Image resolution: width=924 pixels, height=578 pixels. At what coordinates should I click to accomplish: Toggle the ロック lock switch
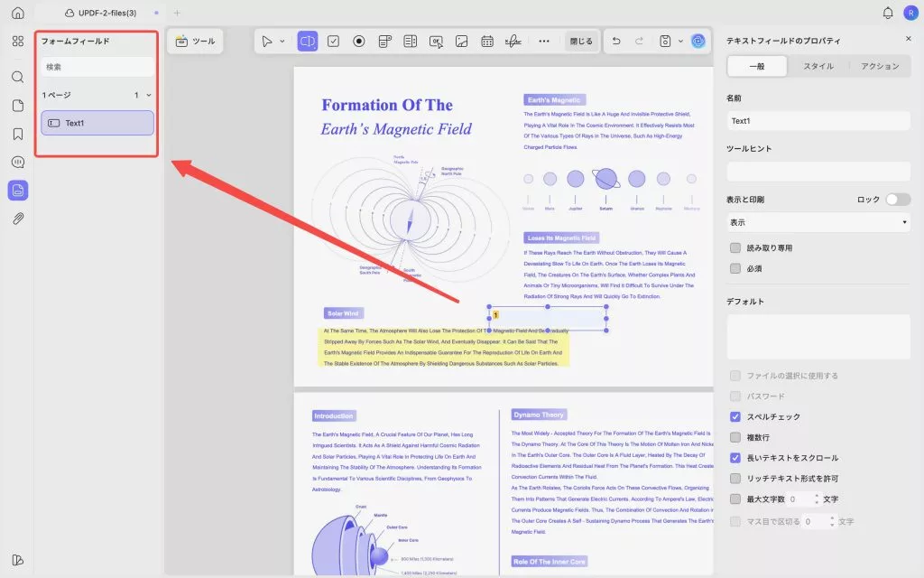(898, 200)
